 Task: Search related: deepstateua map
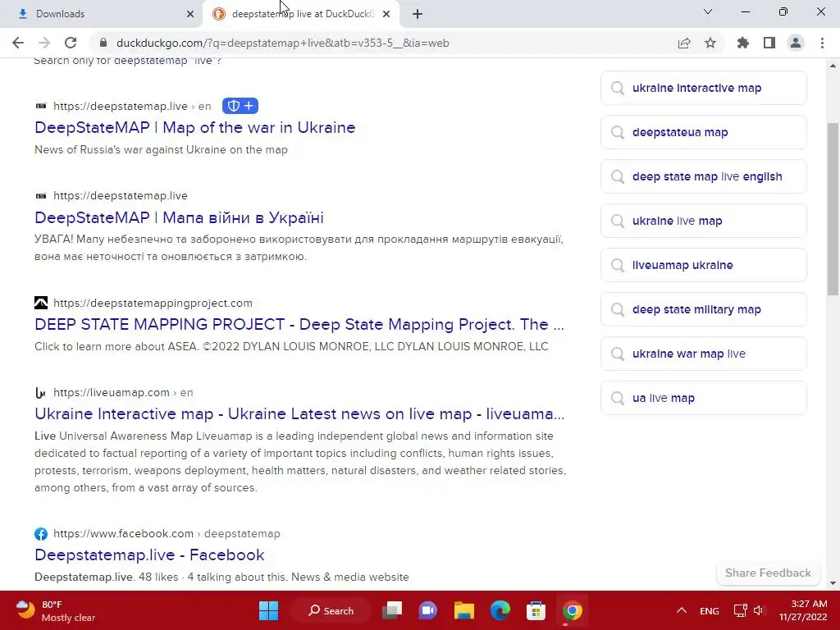(703, 132)
